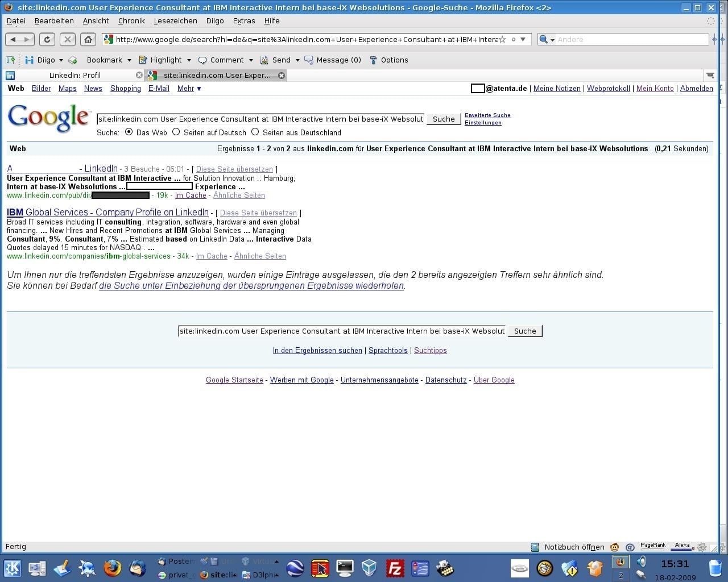Close the LinkedIn: Profil tab
Image resolution: width=728 pixels, height=582 pixels.
tap(139, 75)
